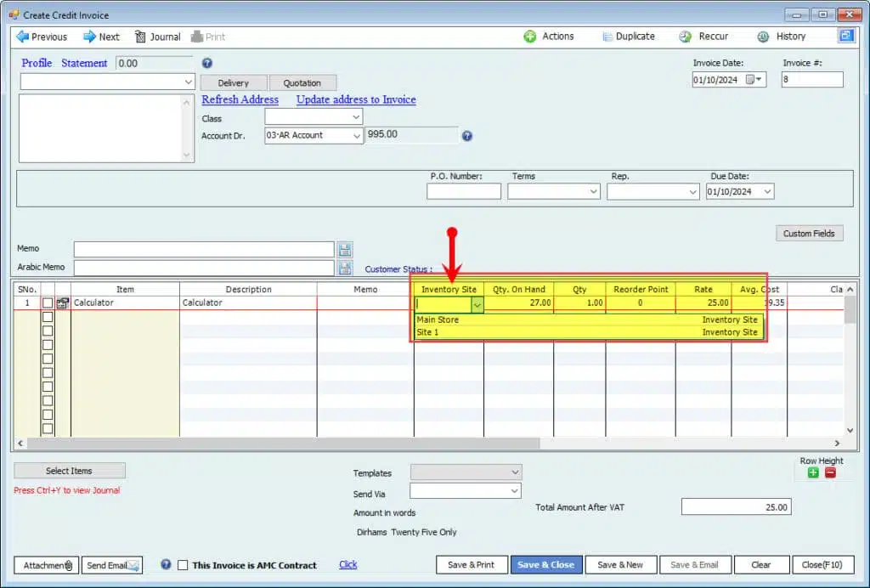
Task: Tick the checkbox in Calculator row
Action: click(x=48, y=303)
